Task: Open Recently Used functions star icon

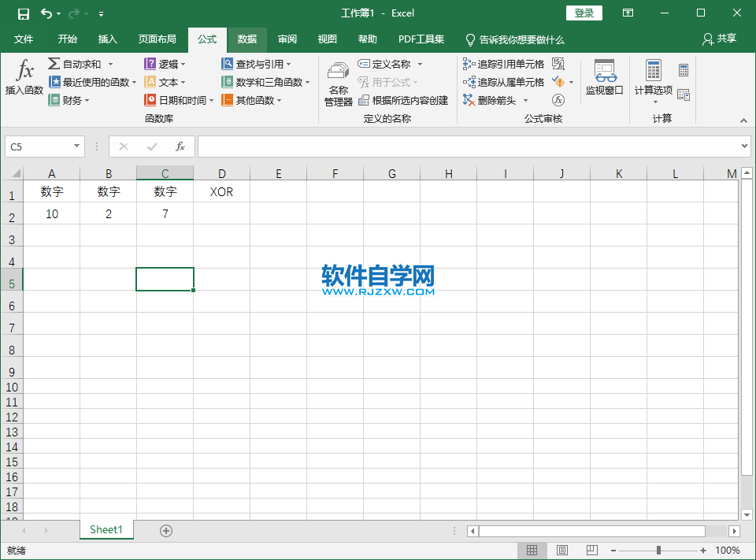Action: coord(54,82)
